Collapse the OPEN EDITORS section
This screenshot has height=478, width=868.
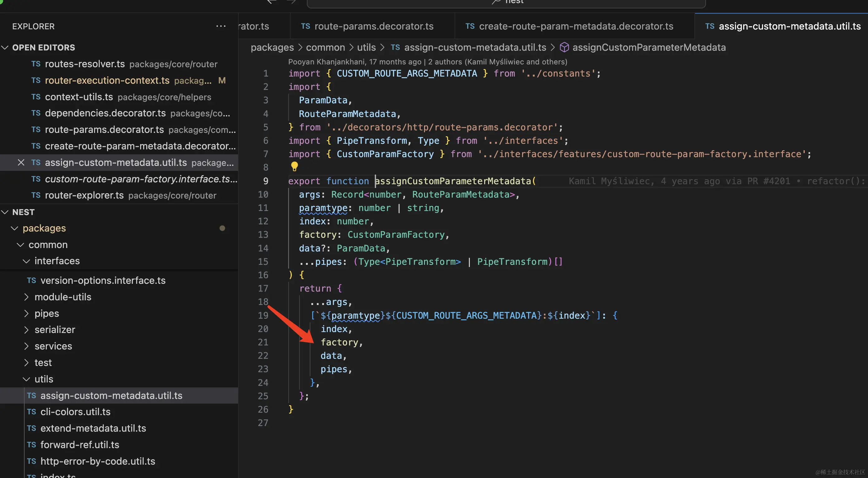(5, 48)
